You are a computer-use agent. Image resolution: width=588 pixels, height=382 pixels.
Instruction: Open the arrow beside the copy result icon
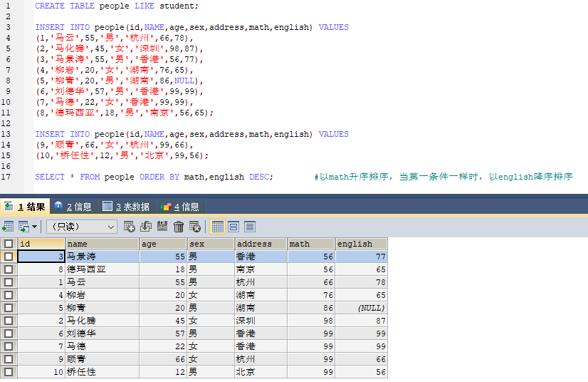(34, 227)
